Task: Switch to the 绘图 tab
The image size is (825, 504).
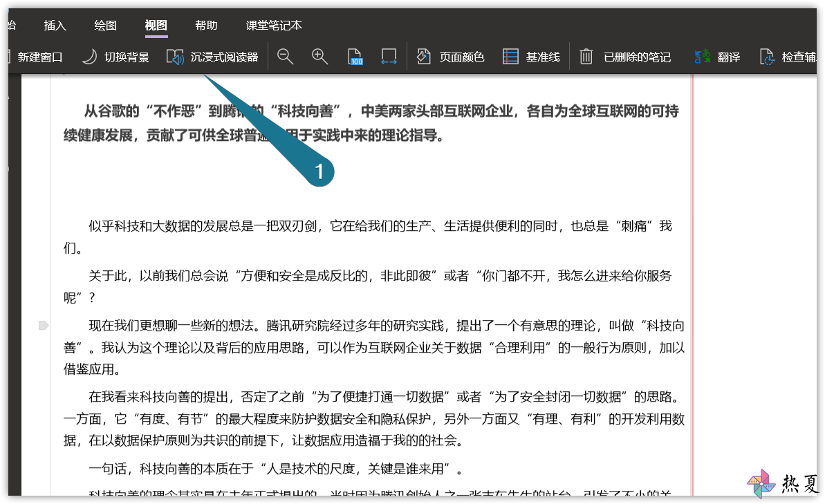Action: pos(105,26)
